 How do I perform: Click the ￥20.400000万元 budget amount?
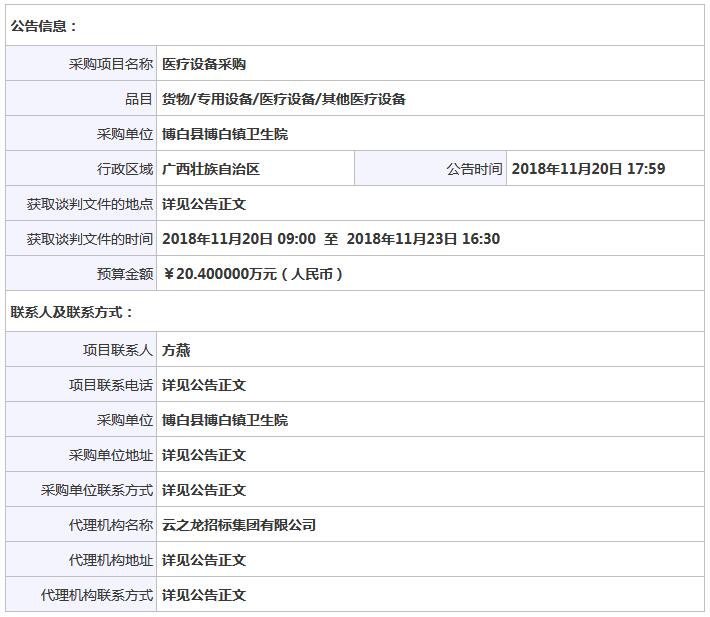pyautogui.click(x=253, y=274)
